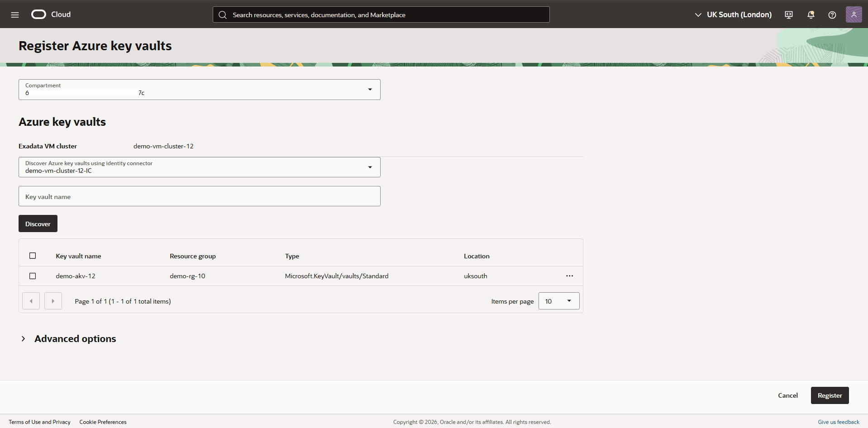Open Cloud Shell monitor icon
Viewport: 868px width, 428px height.
tap(788, 14)
